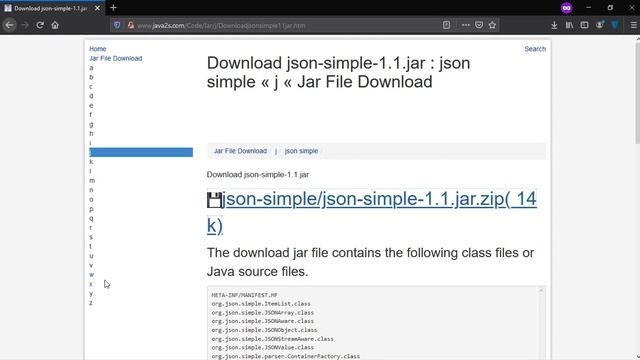The image size is (640, 360).
Task: Open the library bookshelf icon
Action: [569, 25]
